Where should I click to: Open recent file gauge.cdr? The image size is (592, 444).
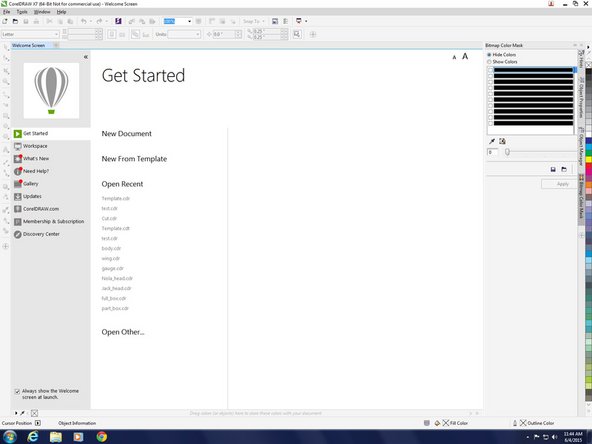point(113,268)
